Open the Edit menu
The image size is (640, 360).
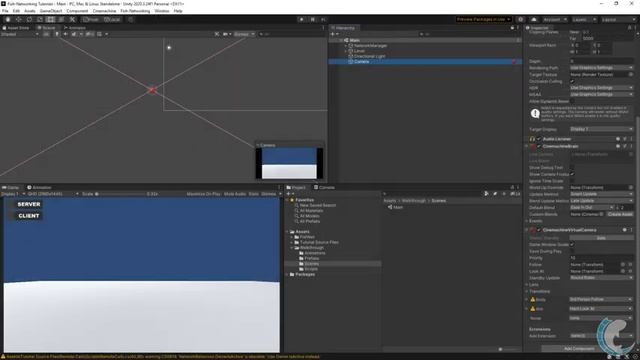[x=16, y=11]
